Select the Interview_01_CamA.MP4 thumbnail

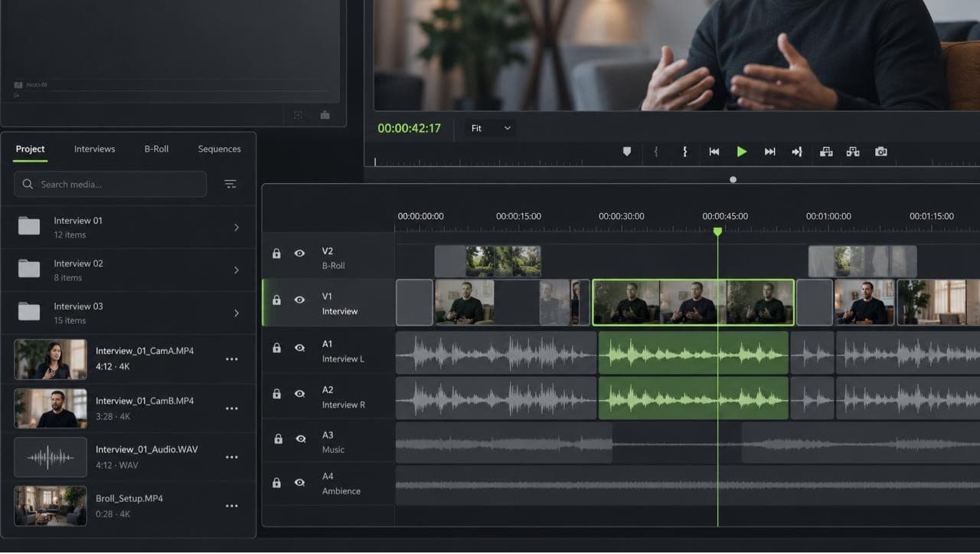(x=51, y=359)
